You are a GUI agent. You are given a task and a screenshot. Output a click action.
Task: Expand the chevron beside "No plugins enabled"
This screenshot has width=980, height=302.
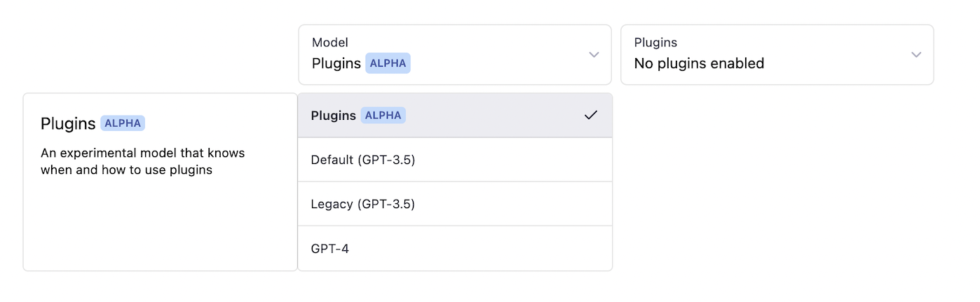click(x=916, y=55)
